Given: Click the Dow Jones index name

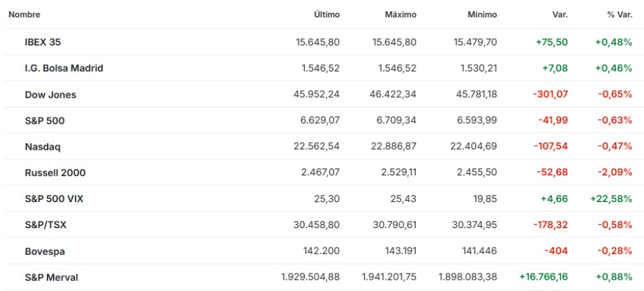Looking at the screenshot, I should coord(50,94).
